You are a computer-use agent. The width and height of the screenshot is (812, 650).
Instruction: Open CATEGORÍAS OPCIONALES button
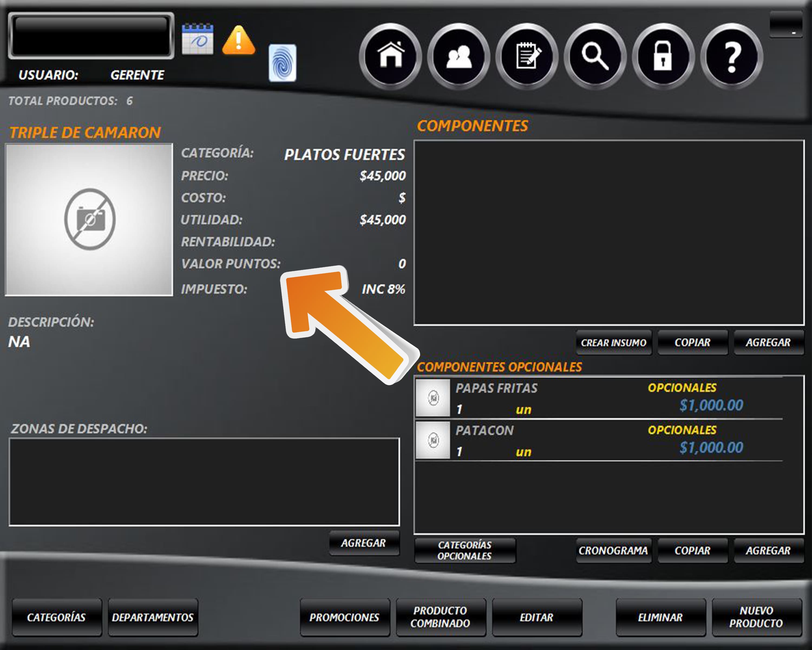(x=464, y=550)
